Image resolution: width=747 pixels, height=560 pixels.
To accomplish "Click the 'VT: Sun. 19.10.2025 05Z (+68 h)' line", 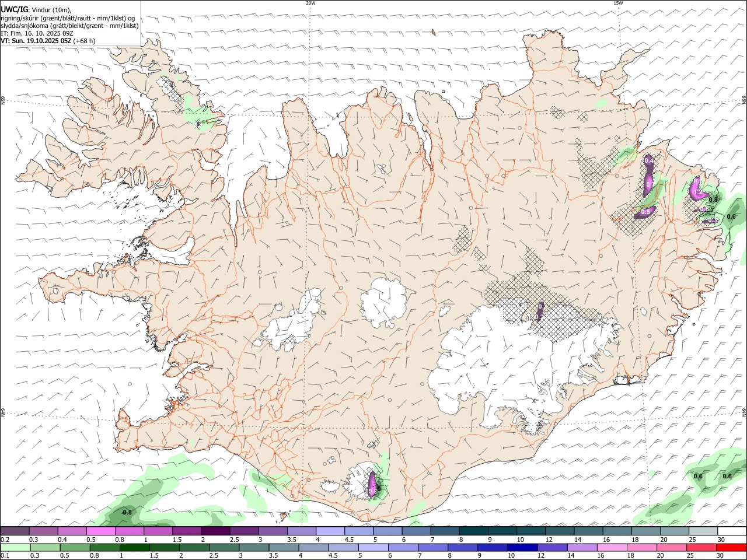I will (x=48, y=41).
